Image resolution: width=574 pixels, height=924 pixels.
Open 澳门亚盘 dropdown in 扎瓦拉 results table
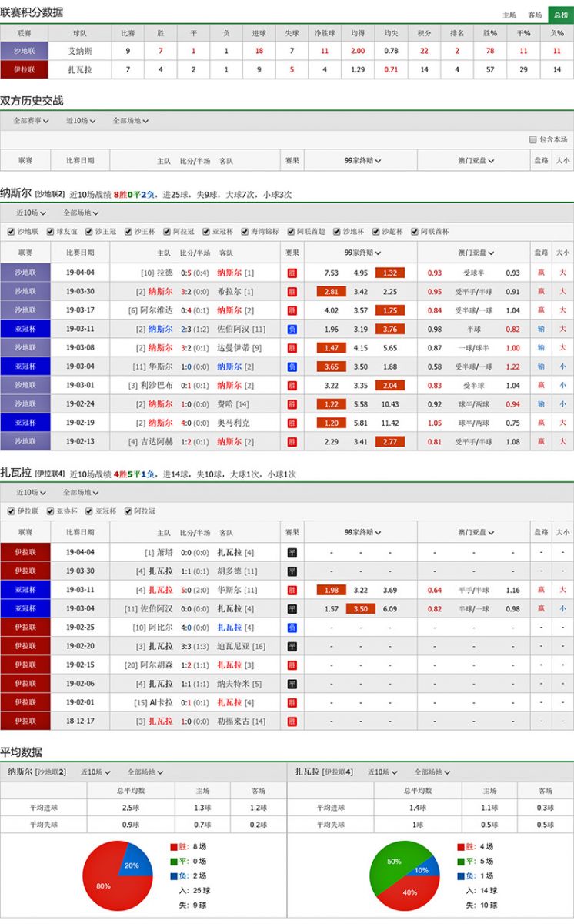pyautogui.click(x=476, y=532)
